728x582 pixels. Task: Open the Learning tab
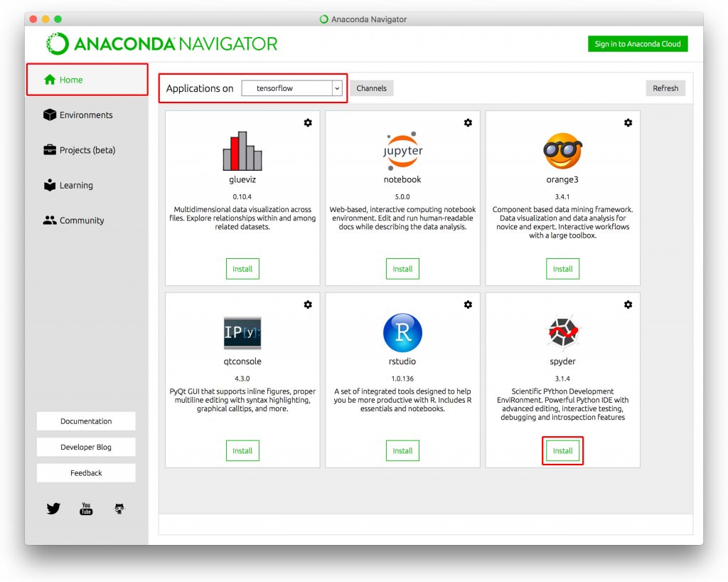tap(87, 185)
